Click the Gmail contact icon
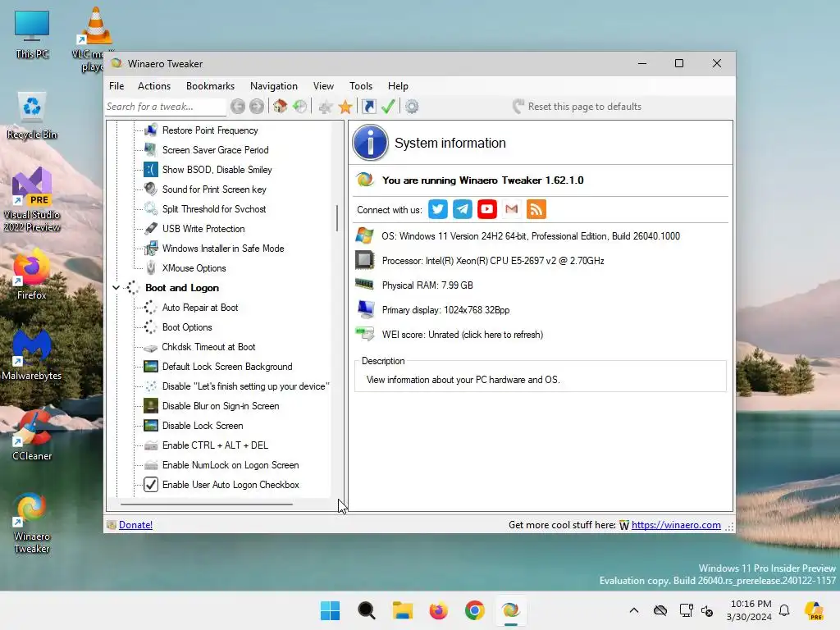 click(512, 209)
